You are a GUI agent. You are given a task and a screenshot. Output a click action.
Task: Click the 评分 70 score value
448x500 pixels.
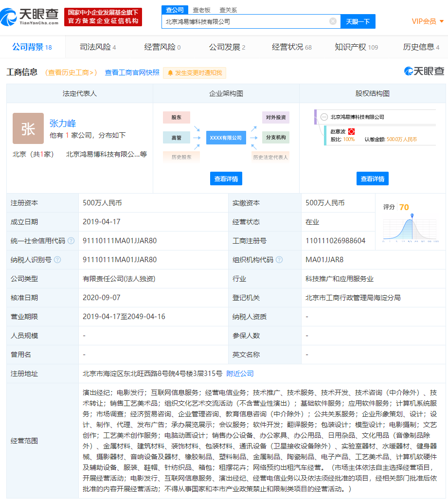[x=404, y=207]
